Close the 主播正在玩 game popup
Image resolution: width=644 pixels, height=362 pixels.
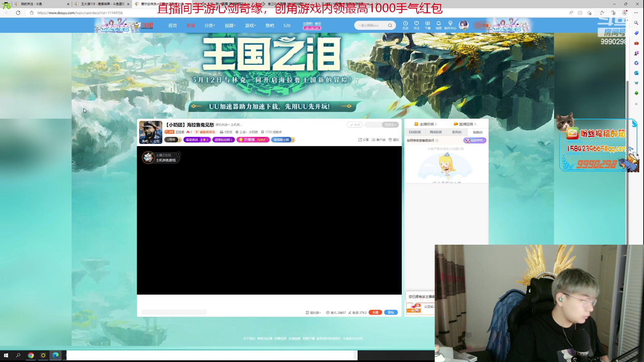pyautogui.click(x=178, y=154)
